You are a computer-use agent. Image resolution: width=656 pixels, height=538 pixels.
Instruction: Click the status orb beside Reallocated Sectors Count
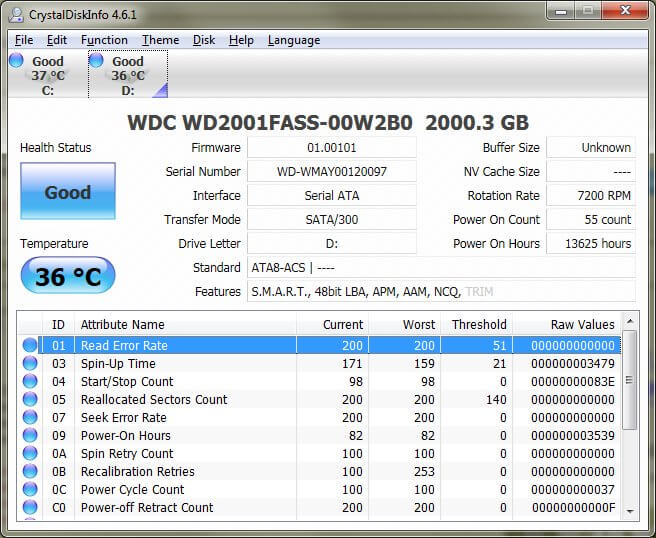[x=30, y=399]
